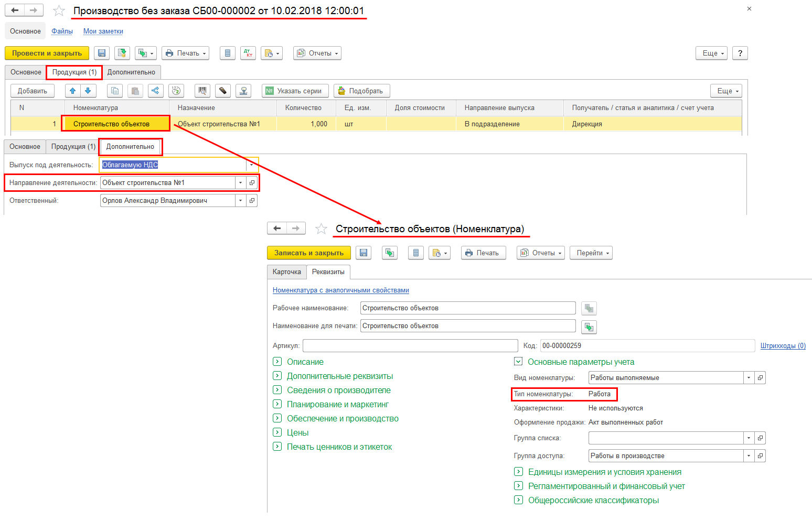The width and height of the screenshot is (812, 521).
Task: Click the data collection terminal icon
Action: pos(223,91)
